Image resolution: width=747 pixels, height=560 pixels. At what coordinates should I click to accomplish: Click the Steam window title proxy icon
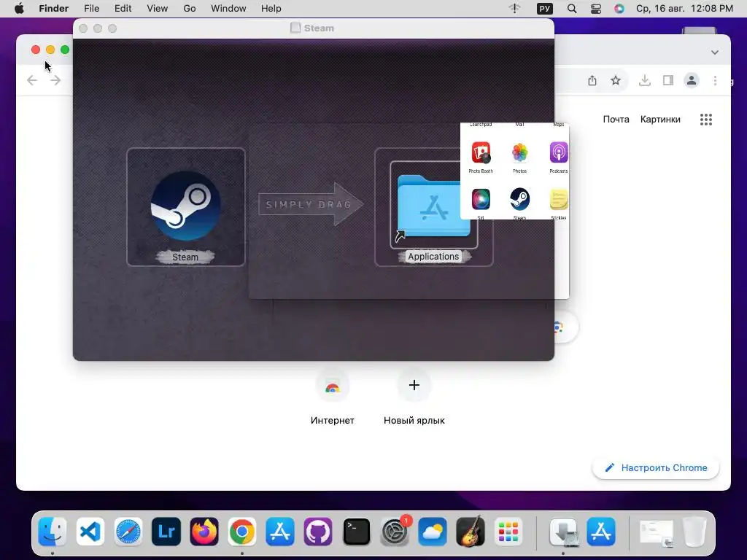295,28
